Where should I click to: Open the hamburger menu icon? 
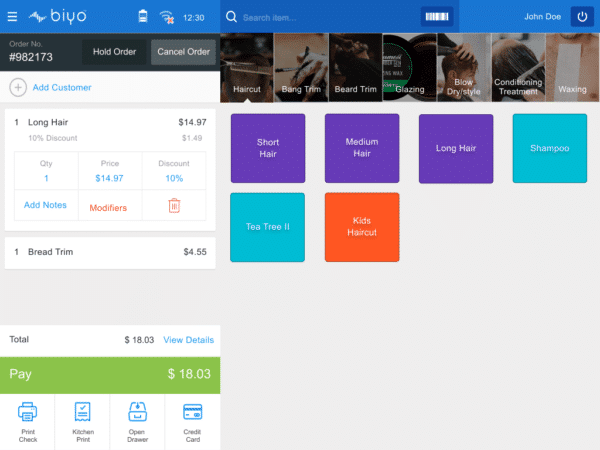click(12, 17)
